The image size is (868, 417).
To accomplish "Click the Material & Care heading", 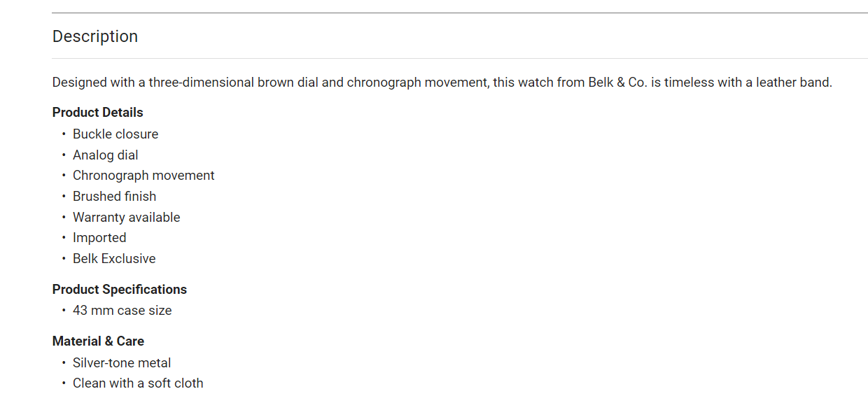I will point(98,341).
